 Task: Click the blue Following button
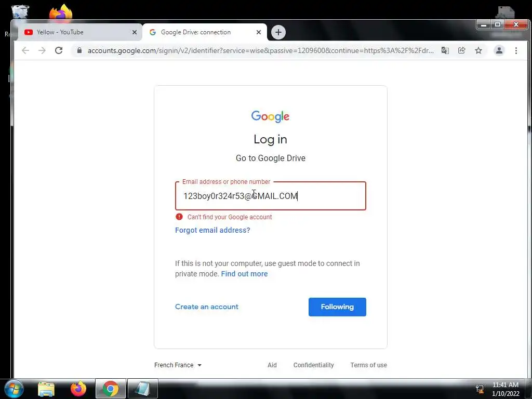point(337,307)
